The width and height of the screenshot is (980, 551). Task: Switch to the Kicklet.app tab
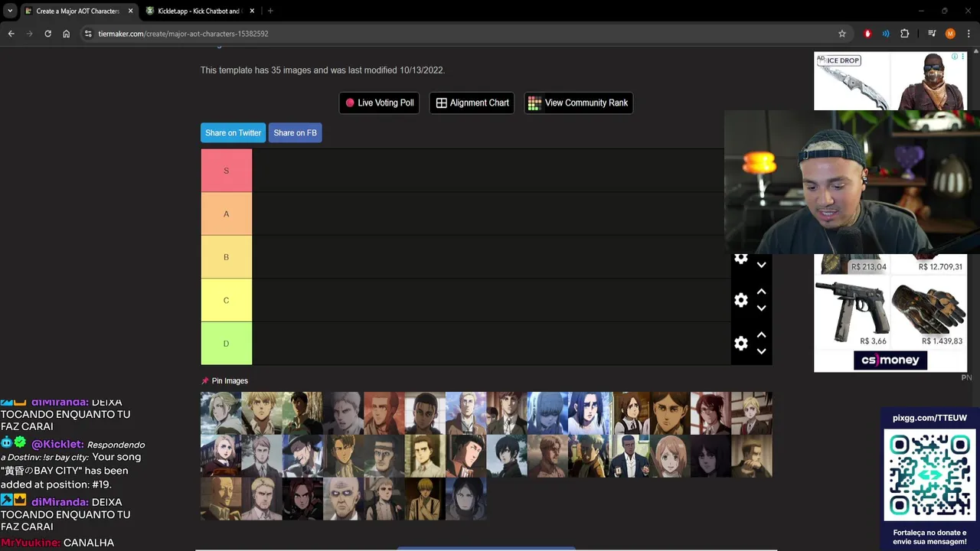click(199, 11)
